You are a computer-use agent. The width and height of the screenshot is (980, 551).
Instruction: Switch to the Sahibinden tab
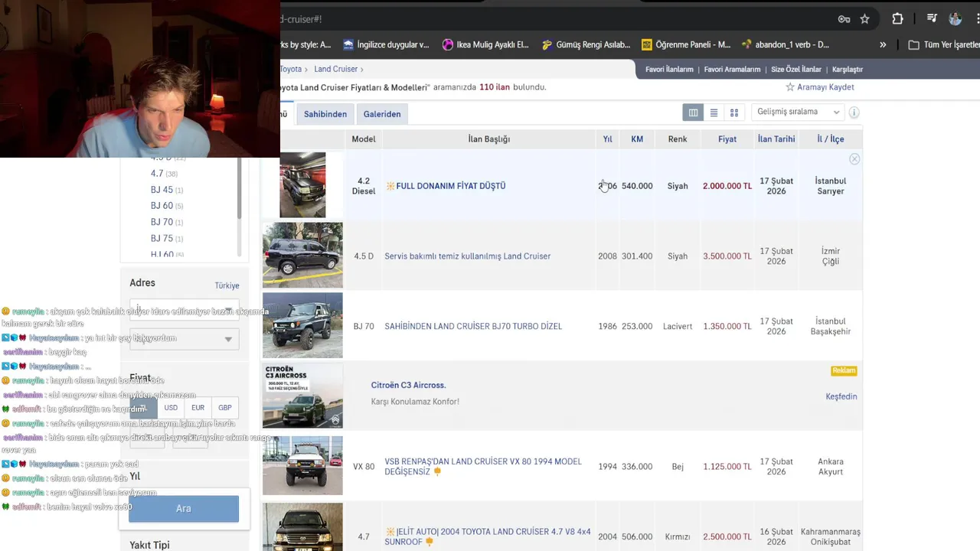[325, 114]
